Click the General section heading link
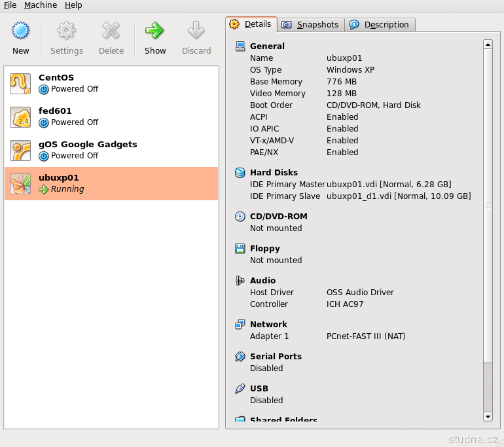The image size is (504, 447). [267, 46]
